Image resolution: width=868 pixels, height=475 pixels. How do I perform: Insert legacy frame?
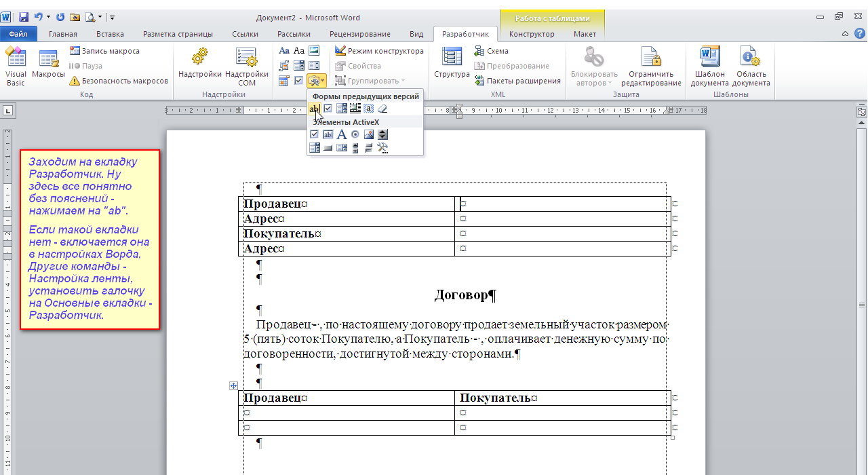(355, 109)
